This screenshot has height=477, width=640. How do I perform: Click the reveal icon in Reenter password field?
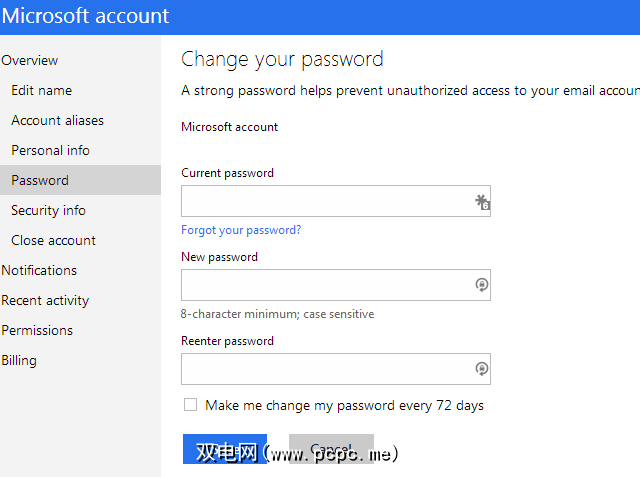coord(482,369)
